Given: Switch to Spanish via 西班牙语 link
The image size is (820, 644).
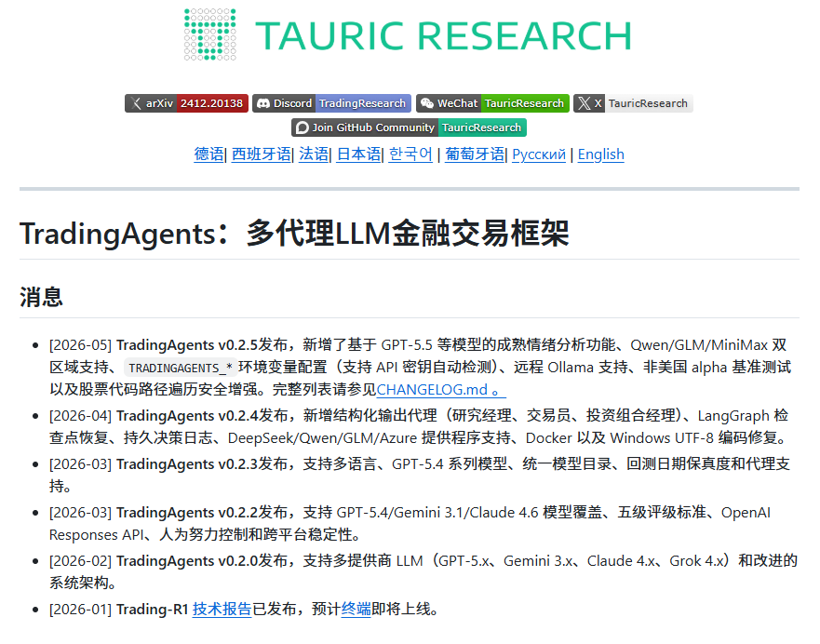Looking at the screenshot, I should click(x=262, y=154).
